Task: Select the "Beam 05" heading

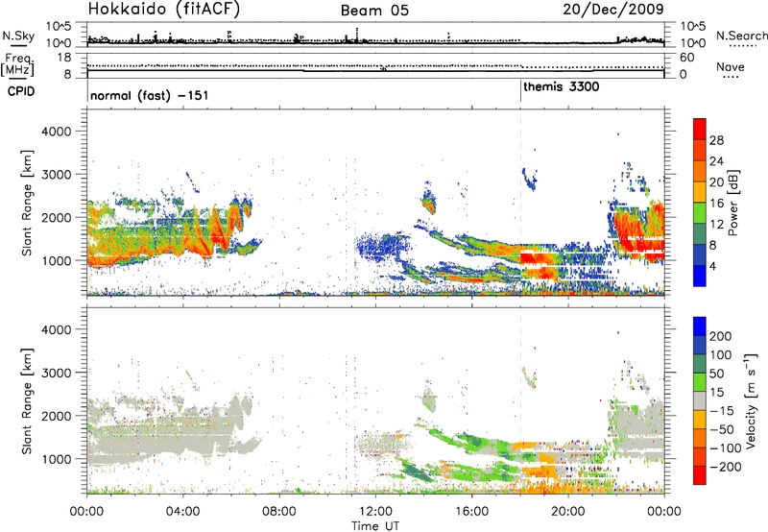Action: click(x=374, y=11)
